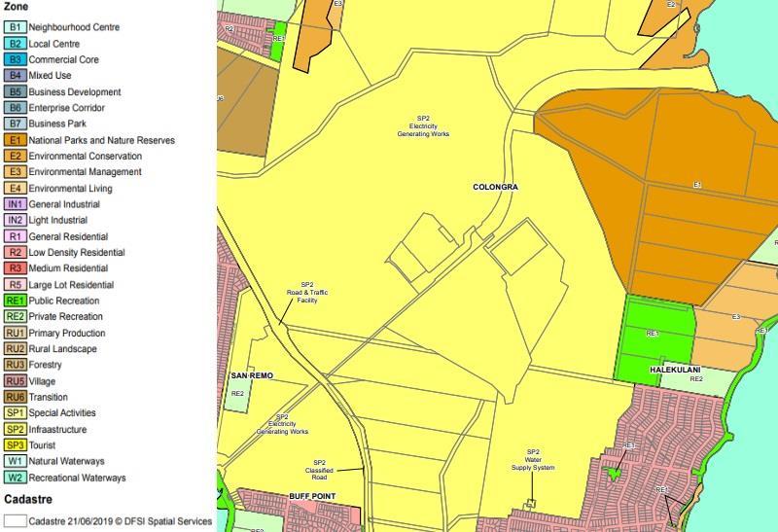The width and height of the screenshot is (778, 532).
Task: Select the RU6 Transition swatch
Action: [x=15, y=397]
